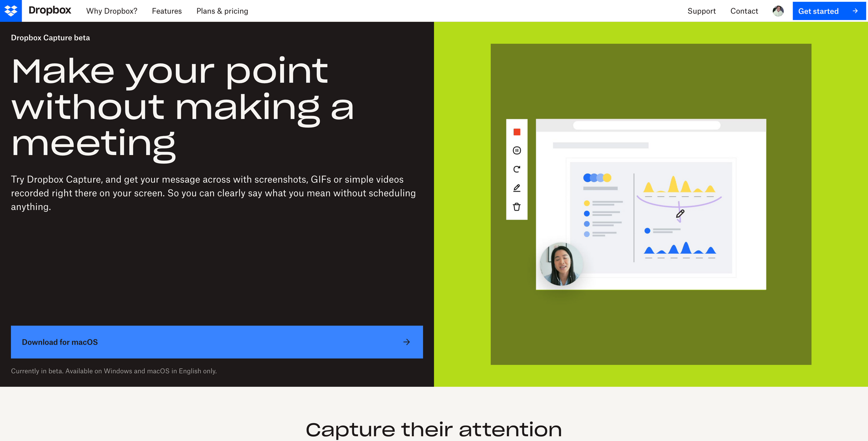
Task: Click the webcam bubble of the woman
Action: pyautogui.click(x=561, y=264)
